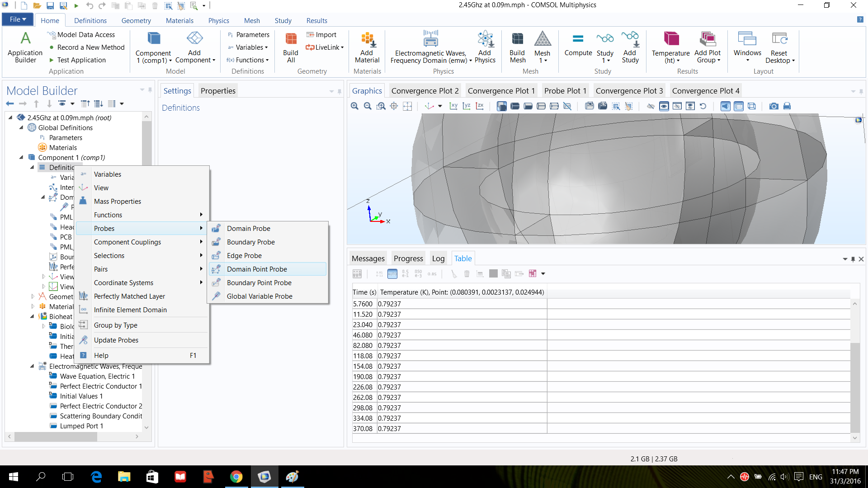The image size is (868, 488).
Task: Click the Print graphics icon
Action: [x=787, y=106]
